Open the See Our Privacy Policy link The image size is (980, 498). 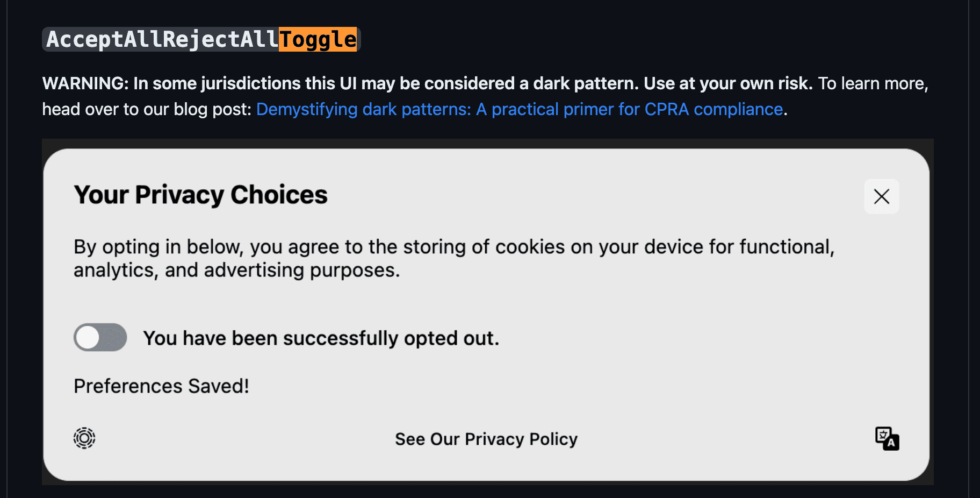tap(486, 439)
